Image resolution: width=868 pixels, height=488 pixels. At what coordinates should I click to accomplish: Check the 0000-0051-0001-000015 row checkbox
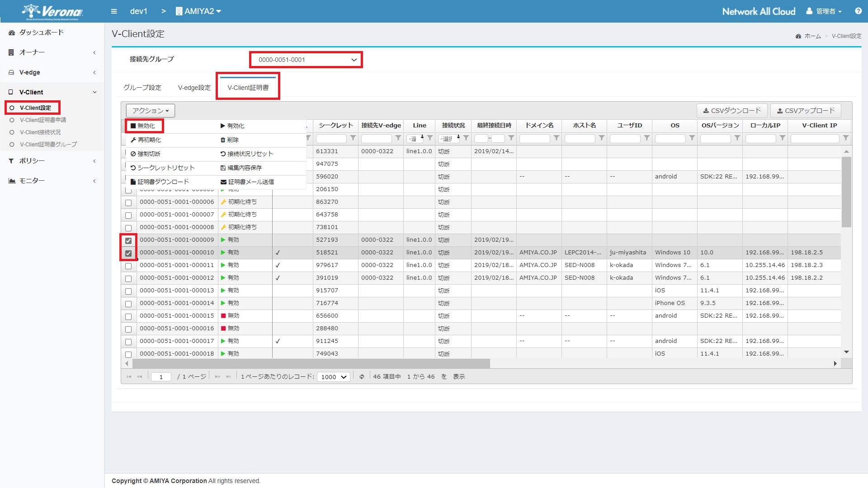click(128, 316)
